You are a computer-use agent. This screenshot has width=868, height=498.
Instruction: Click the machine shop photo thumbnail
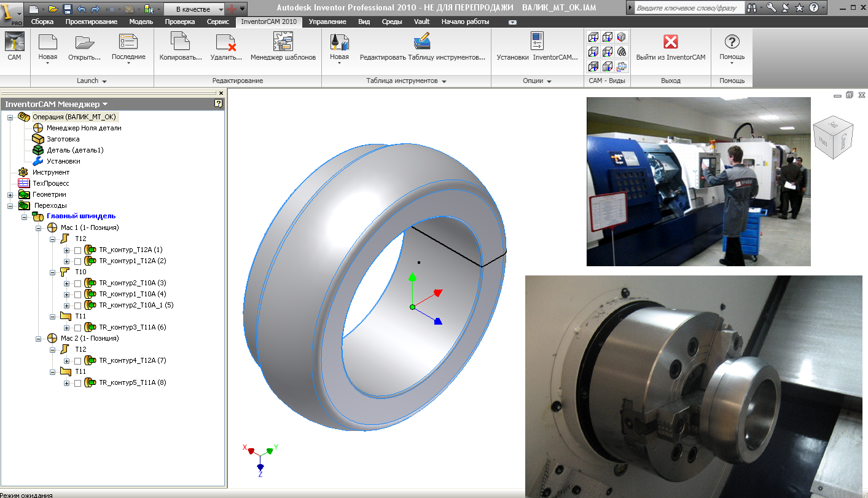pyautogui.click(x=698, y=181)
